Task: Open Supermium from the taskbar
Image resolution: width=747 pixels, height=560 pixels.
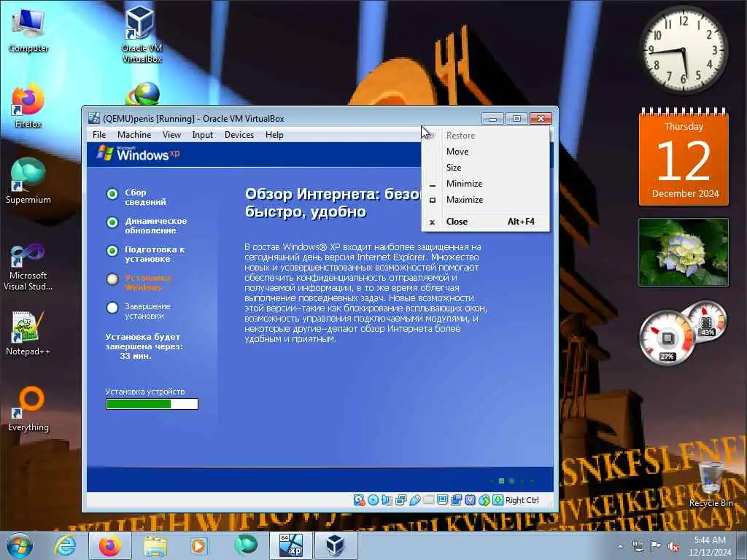Action: click(x=245, y=545)
